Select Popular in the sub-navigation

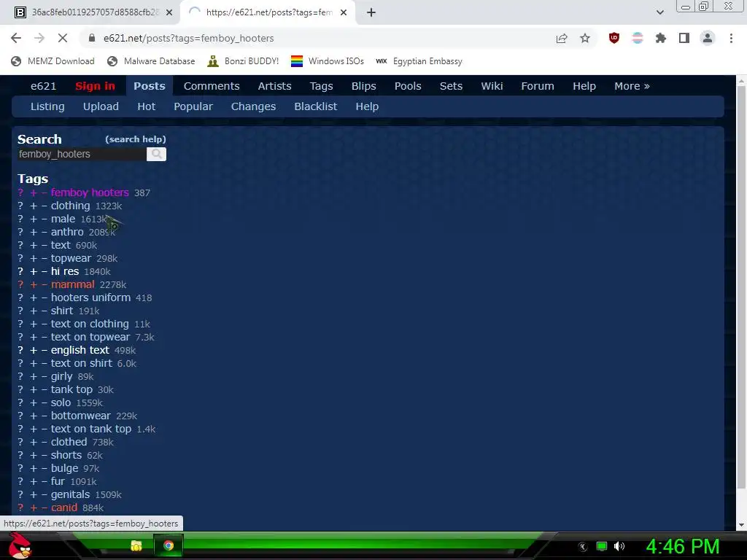pyautogui.click(x=193, y=106)
